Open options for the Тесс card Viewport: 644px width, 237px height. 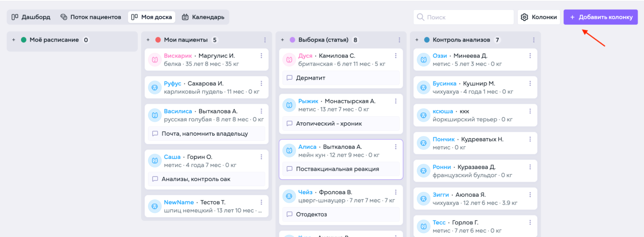(x=530, y=222)
